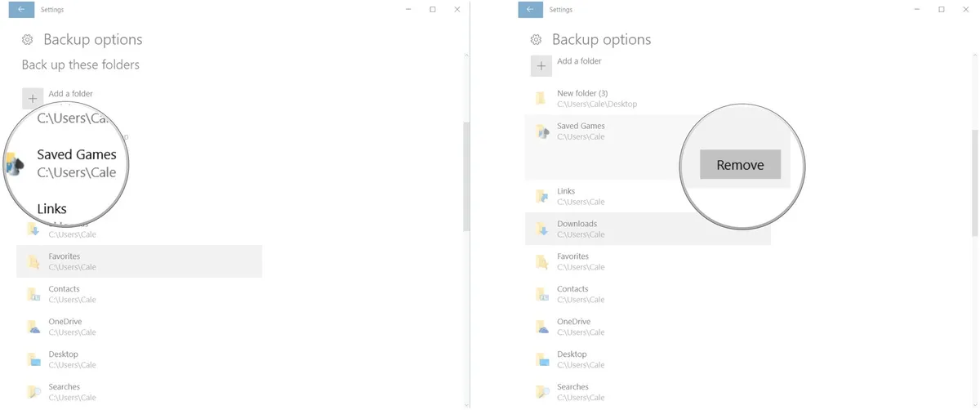This screenshot has height=410, width=980.
Task: Select the Downloads folder icon in right window
Action: tap(542, 229)
